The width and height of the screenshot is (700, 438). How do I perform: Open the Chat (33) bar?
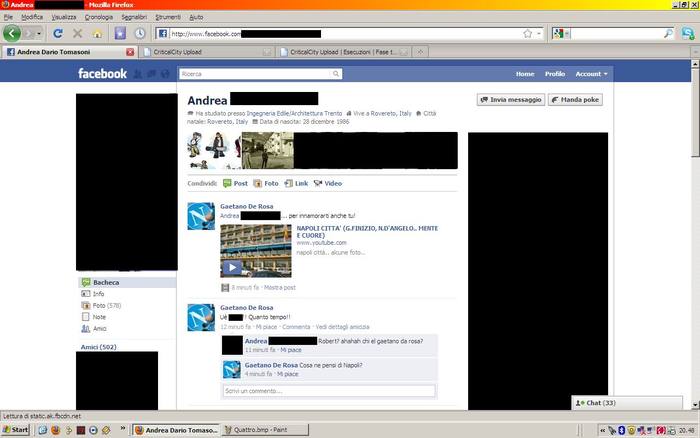[627, 403]
